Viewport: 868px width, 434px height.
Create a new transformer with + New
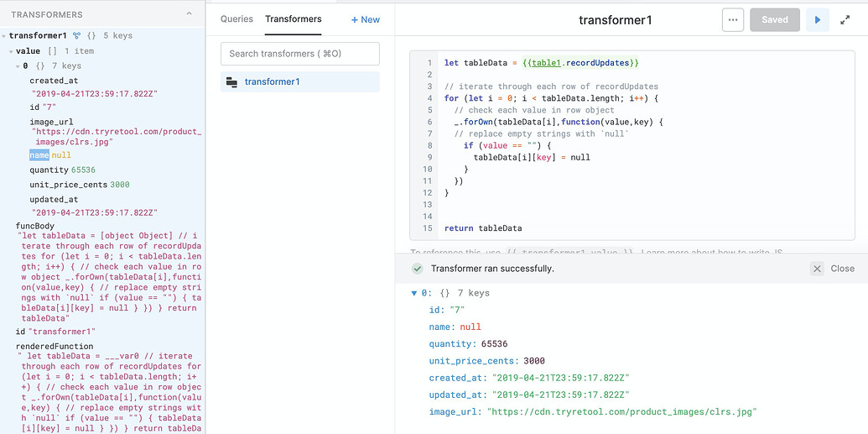[x=366, y=19]
